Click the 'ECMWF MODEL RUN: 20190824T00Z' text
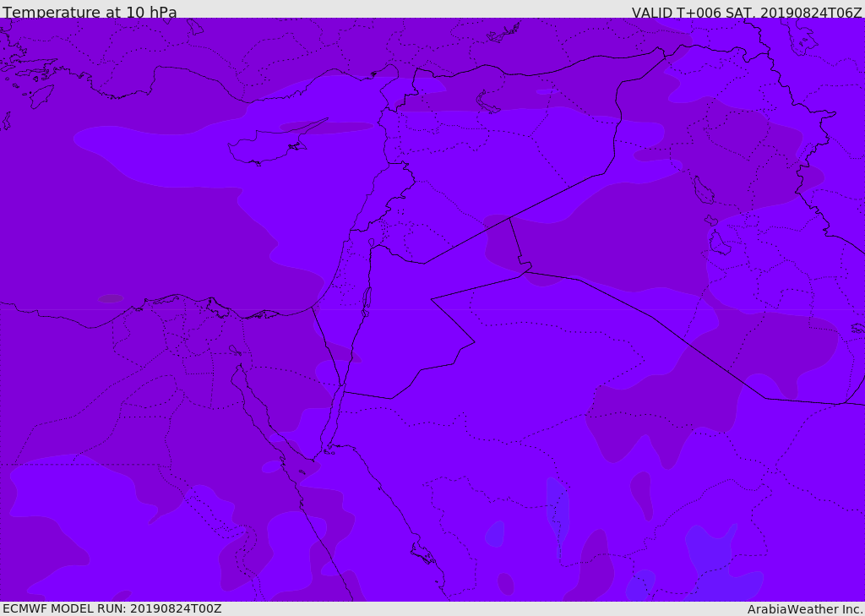The height and width of the screenshot is (616, 865). [112, 608]
